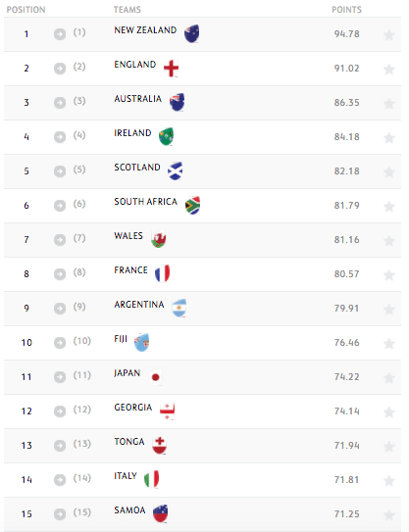Click the New Zealand team flag icon

(191, 33)
